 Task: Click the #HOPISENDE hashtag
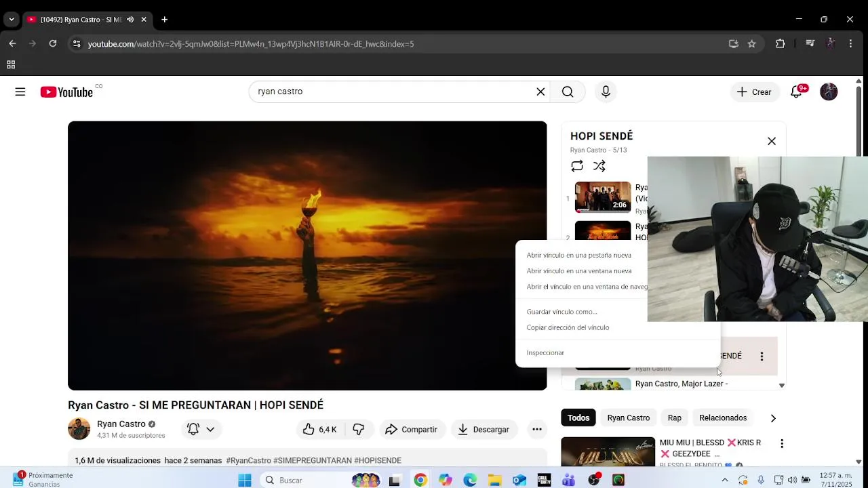pos(378,461)
